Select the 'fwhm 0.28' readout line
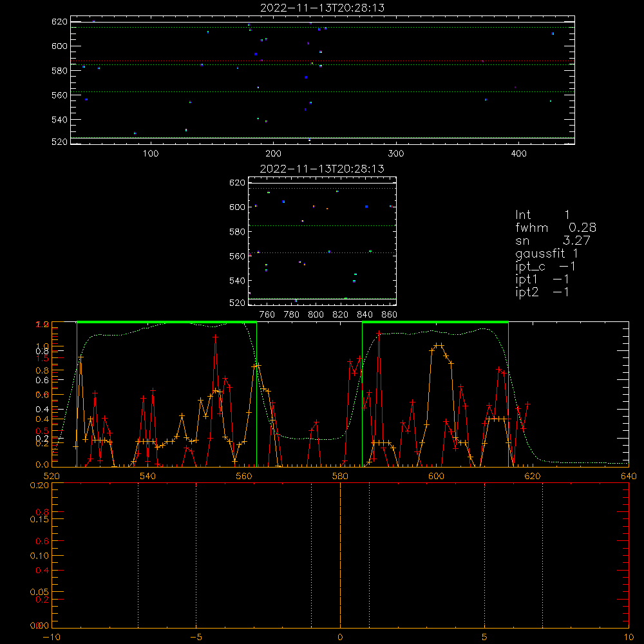644x644 pixels. coord(556,227)
